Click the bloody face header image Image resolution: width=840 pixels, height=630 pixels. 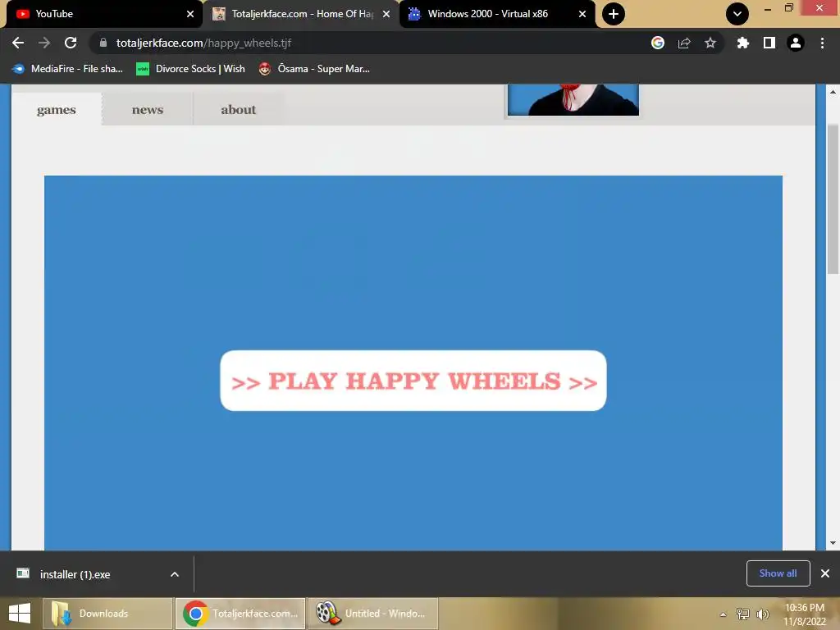coord(573,99)
